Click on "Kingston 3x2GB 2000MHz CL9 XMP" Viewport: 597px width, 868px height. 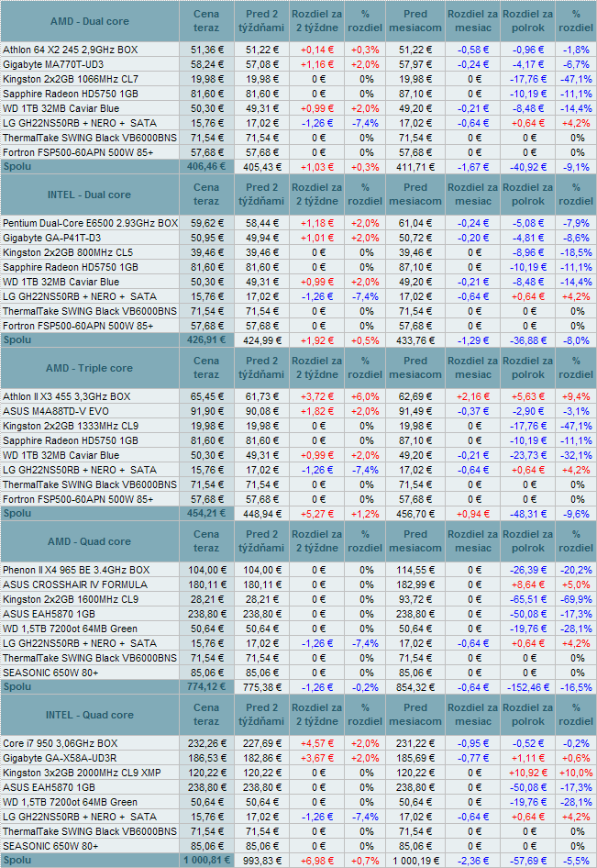coord(82,773)
